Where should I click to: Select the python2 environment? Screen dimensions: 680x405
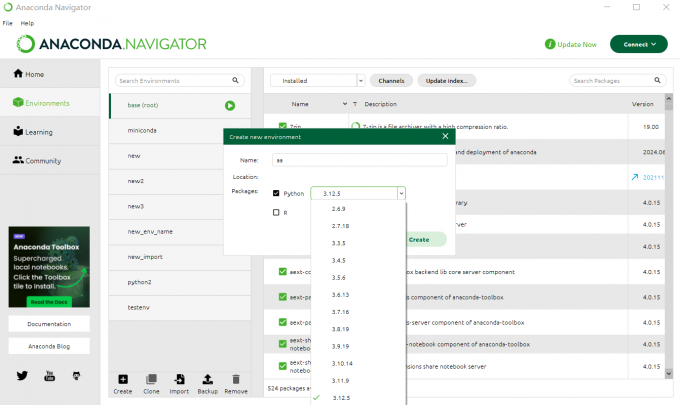[180, 282]
